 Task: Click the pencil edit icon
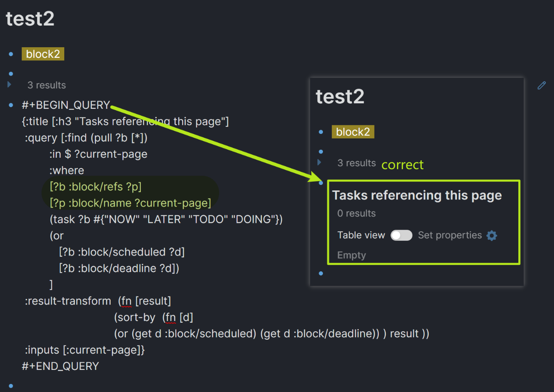pos(542,85)
